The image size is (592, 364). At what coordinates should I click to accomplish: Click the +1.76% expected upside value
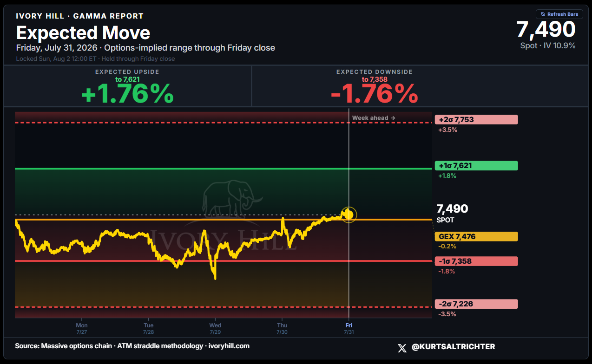(x=127, y=95)
